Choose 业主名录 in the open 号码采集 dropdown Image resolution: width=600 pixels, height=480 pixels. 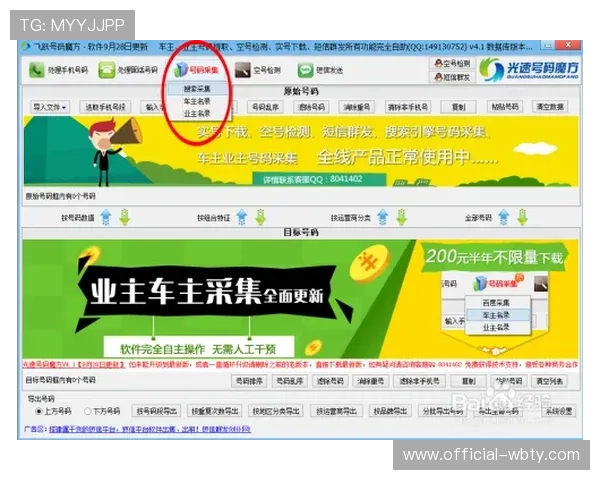197,114
